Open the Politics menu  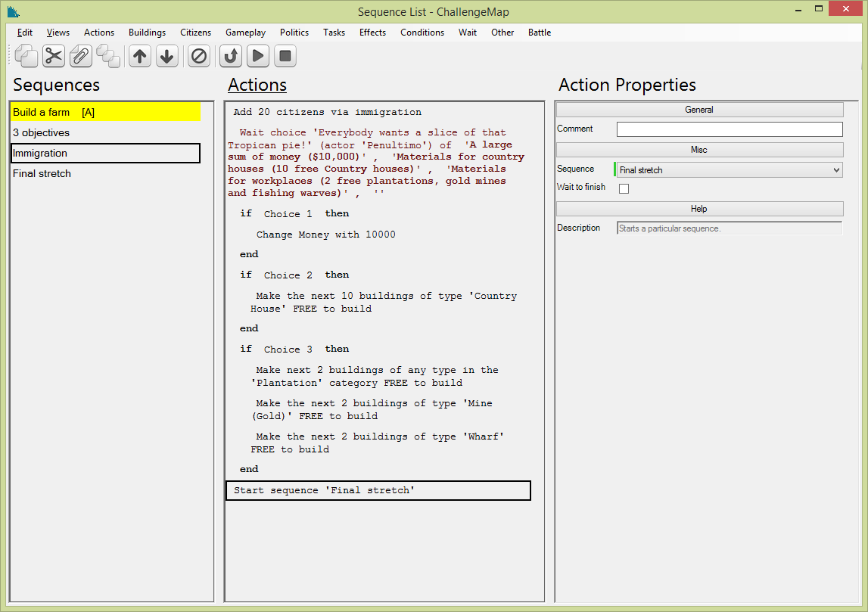(294, 32)
